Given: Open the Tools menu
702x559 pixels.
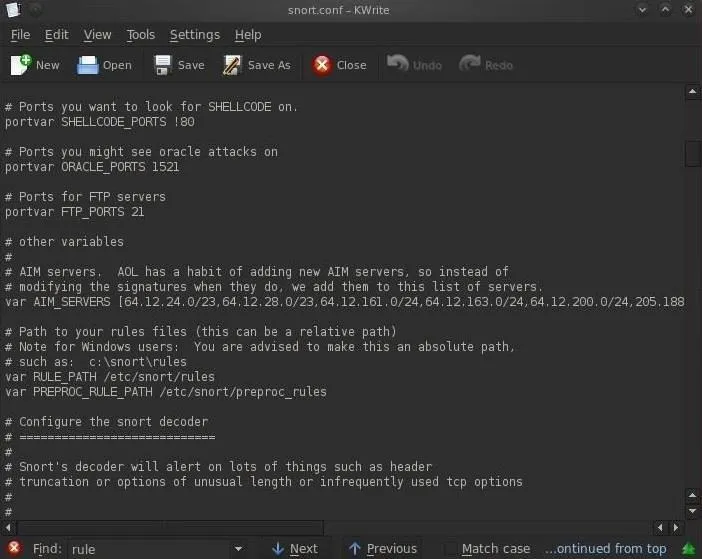Looking at the screenshot, I should pyautogui.click(x=140, y=35).
